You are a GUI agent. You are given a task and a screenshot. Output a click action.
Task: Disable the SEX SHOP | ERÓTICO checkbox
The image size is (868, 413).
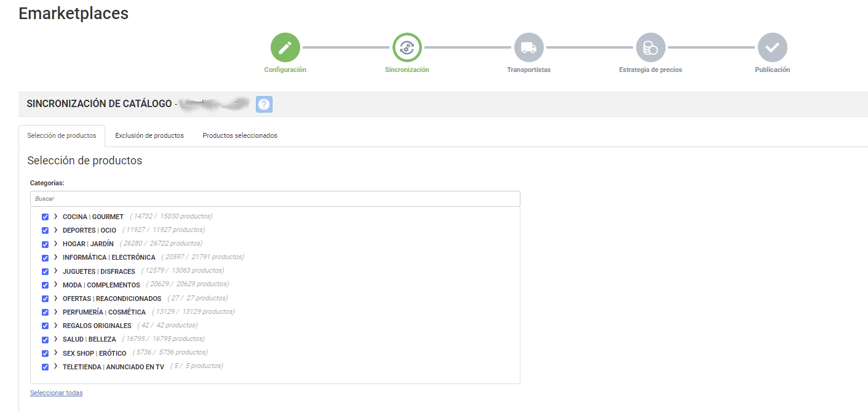[x=45, y=353]
